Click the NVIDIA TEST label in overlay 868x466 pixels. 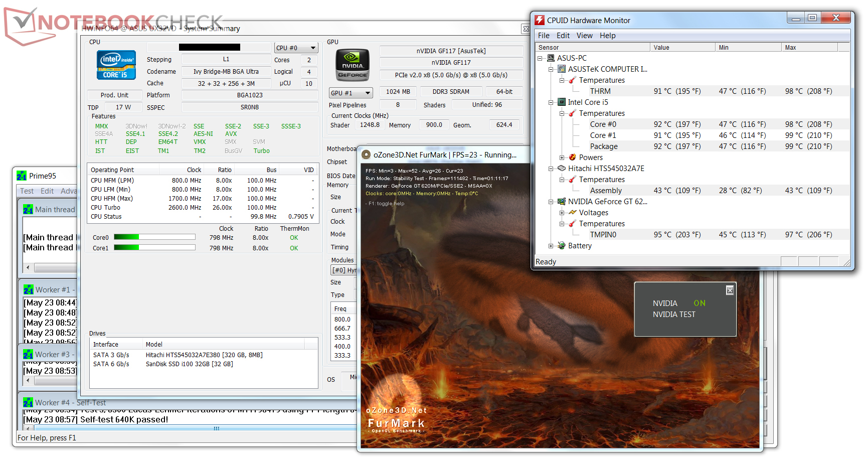(674, 315)
